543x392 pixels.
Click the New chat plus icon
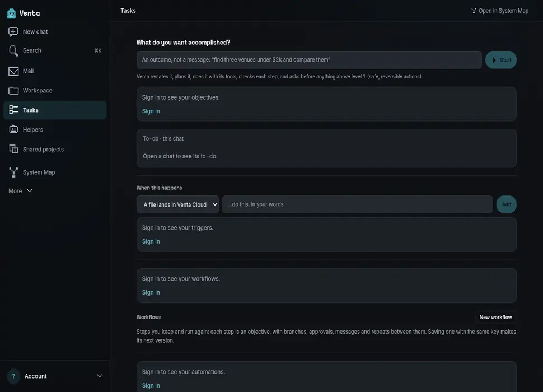[13, 31]
